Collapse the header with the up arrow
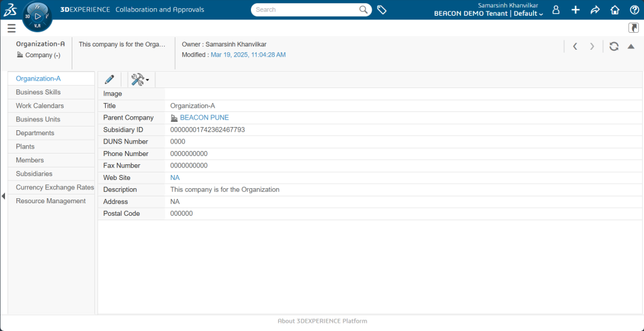 (x=631, y=47)
